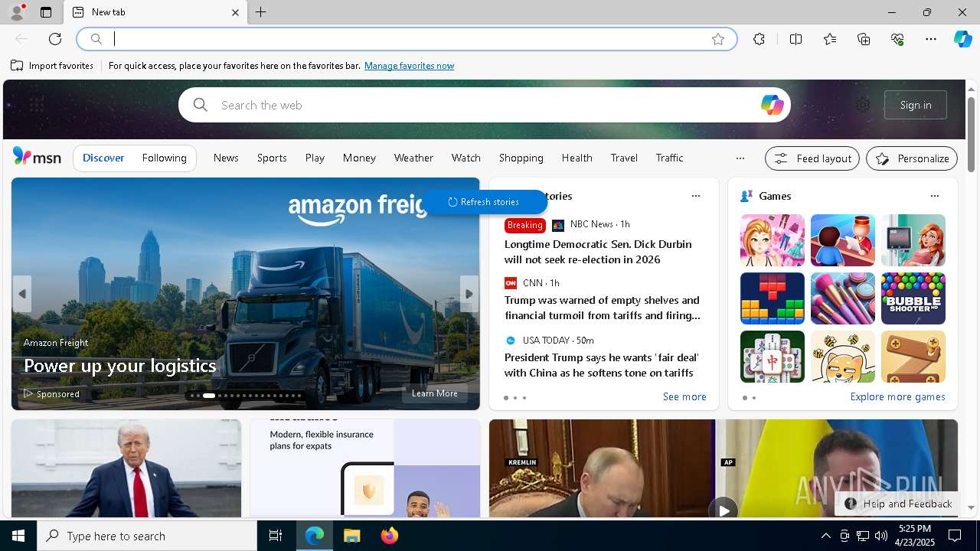Viewport: 980px width, 551px height.
Task: Add this page to favorites star
Action: click(718, 39)
